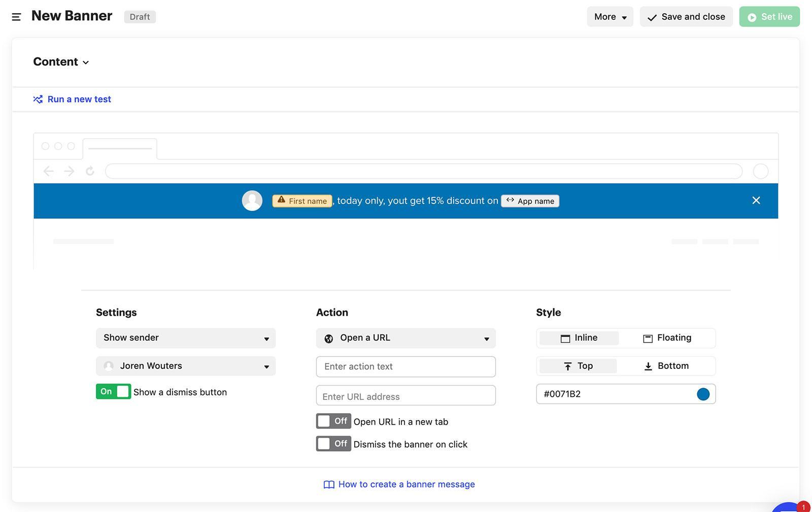Click the Set live button
Viewport: 812px width, 512px height.
point(769,17)
